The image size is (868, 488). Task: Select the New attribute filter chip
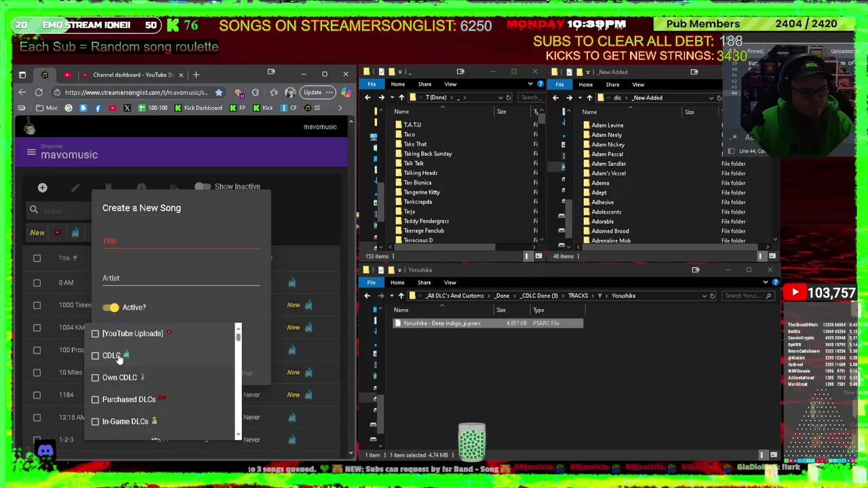[x=37, y=232]
